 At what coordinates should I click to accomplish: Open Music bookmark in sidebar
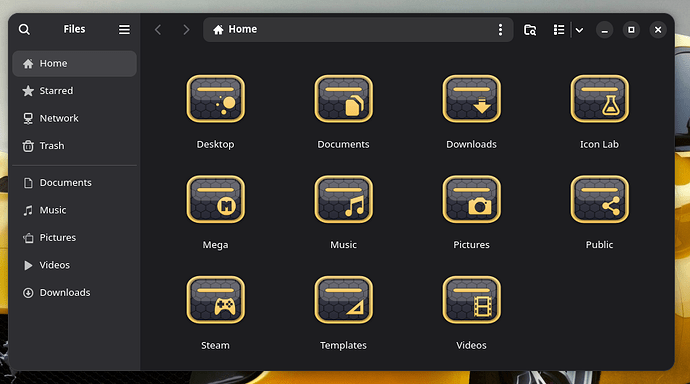pos(74,210)
